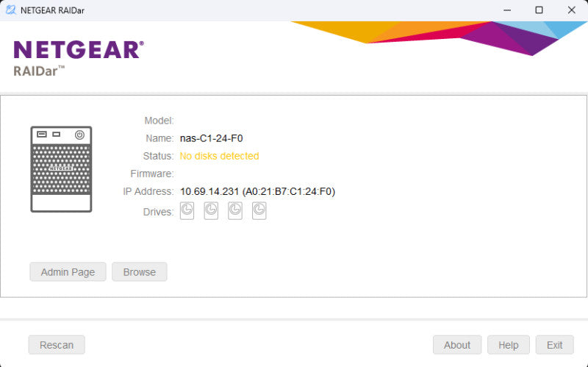Select the device name nas-C1-24-F0
Viewport: 588px width, 367px height.
tap(212, 138)
